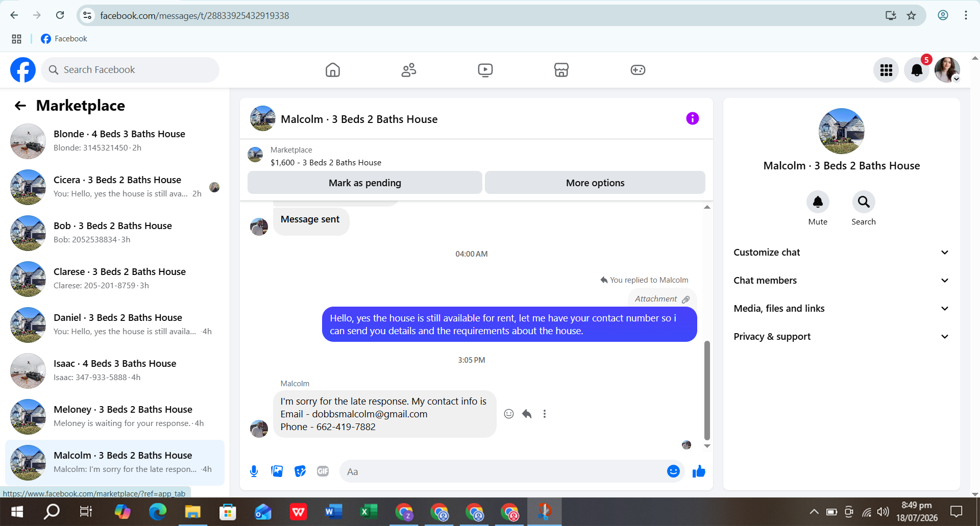Reload the page in the browser
The image size is (980, 526).
pos(60,15)
